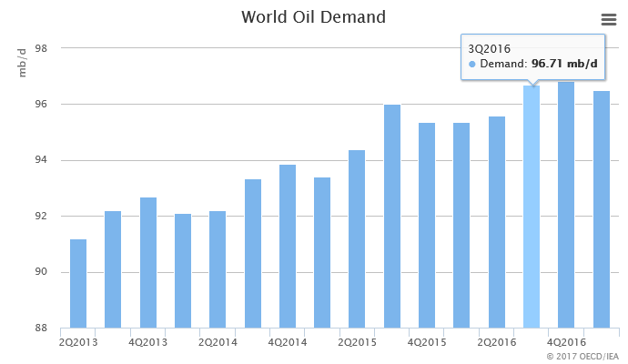The image size is (628, 364).
Task: Click the 2Q2013 demand bar
Action: [78, 284]
